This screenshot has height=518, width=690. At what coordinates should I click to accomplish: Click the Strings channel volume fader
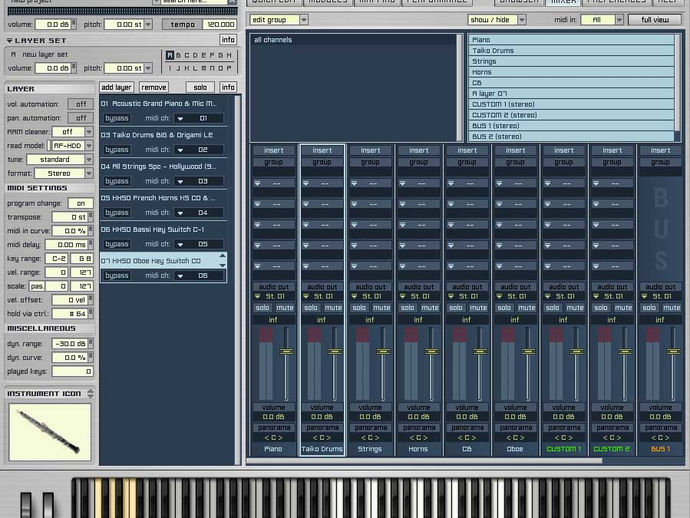[x=383, y=352]
